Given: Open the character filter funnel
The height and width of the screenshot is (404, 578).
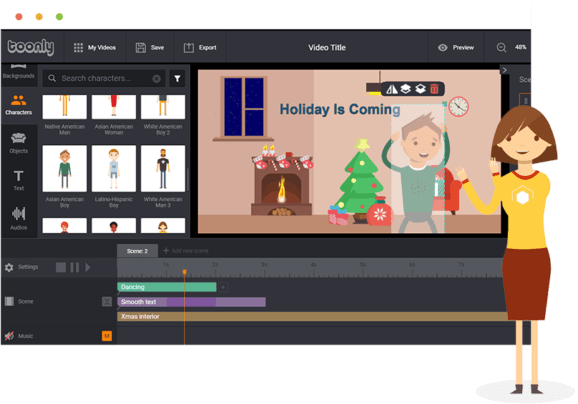Looking at the screenshot, I should [x=177, y=79].
